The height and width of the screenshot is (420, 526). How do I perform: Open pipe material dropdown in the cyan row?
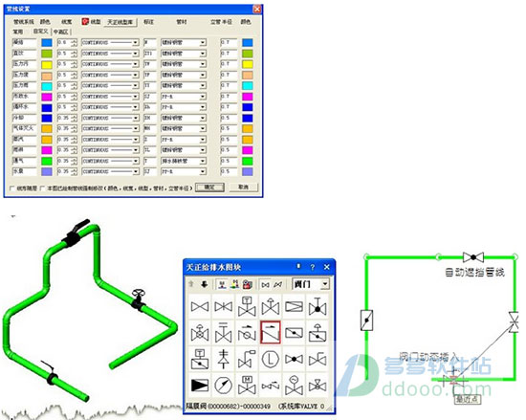(x=203, y=85)
